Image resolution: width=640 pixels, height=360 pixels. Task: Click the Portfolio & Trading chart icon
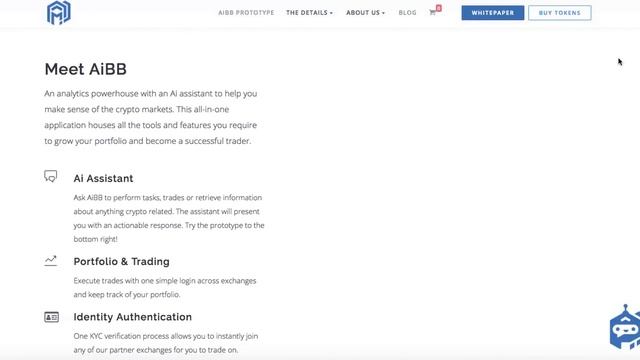point(51,261)
